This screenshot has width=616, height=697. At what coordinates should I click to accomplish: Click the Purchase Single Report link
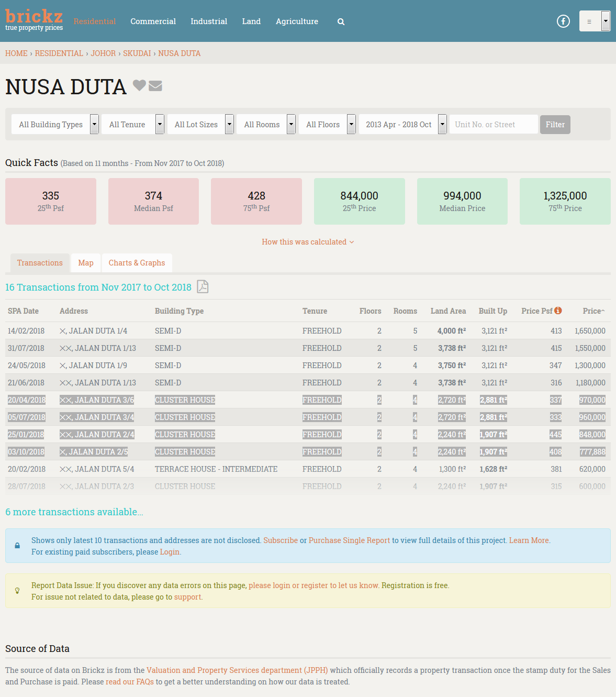tap(349, 540)
